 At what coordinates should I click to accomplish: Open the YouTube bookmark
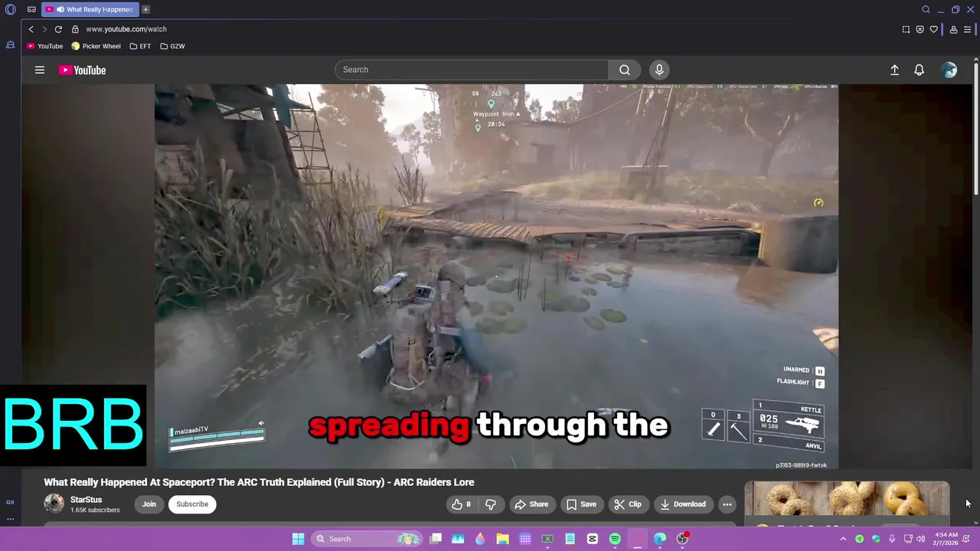(45, 46)
